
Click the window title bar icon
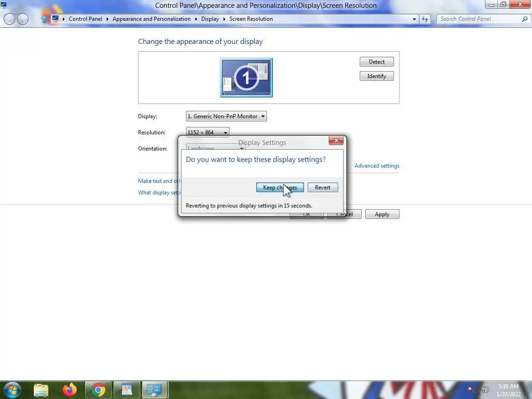click(x=4, y=5)
